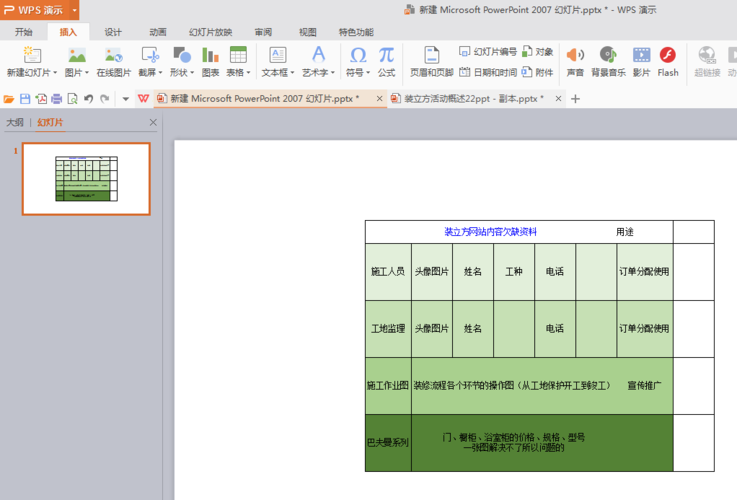This screenshot has height=500, width=737.
Task: Select the 幻灯片 pane tab
Action: 50,122
